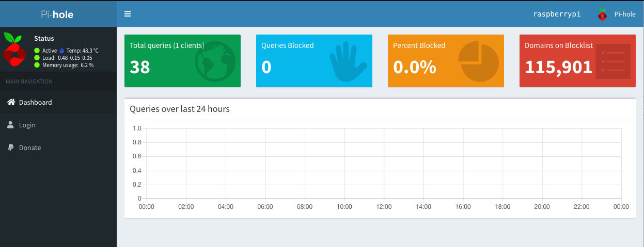Open the Login page from sidebar
644x247 pixels.
(x=27, y=125)
